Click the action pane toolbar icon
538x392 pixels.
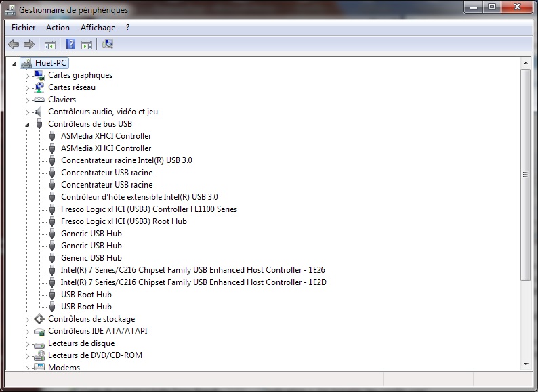(87, 45)
